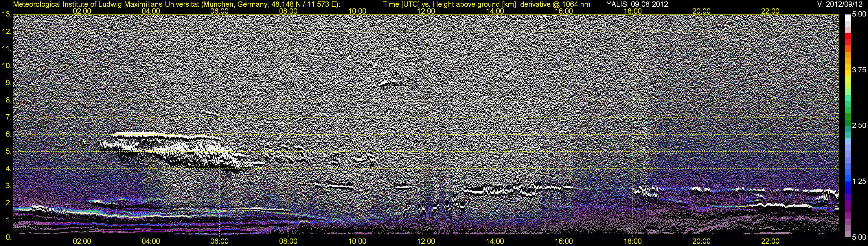Click the 5.00 value atop the color scale
The height and width of the screenshot is (246, 868).
pyautogui.click(x=859, y=14)
